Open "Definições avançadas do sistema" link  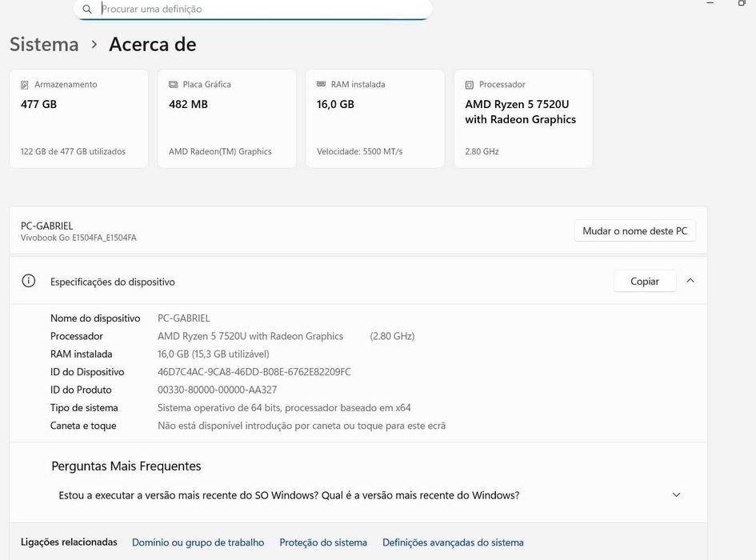pyautogui.click(x=453, y=542)
